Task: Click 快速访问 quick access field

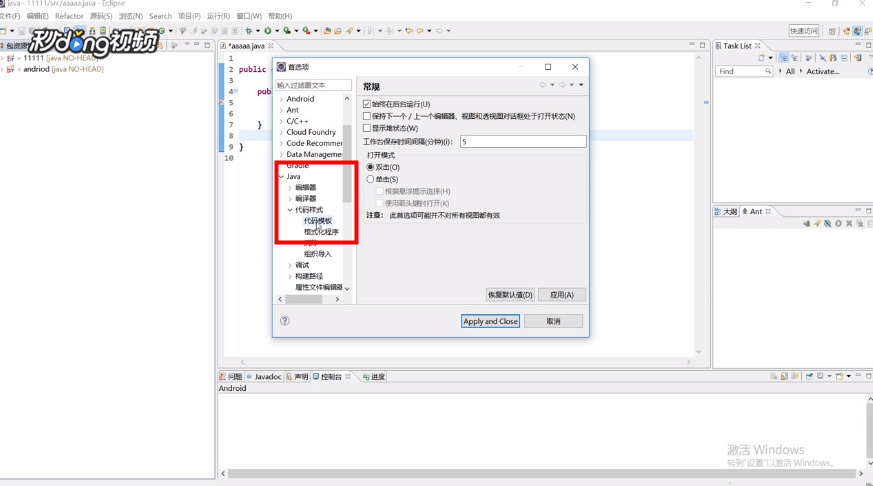Action: [x=803, y=31]
